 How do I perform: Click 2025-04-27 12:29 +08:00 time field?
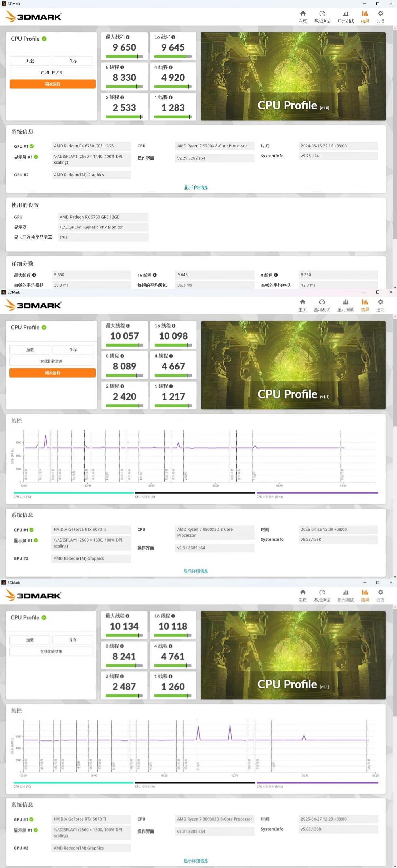click(x=338, y=819)
